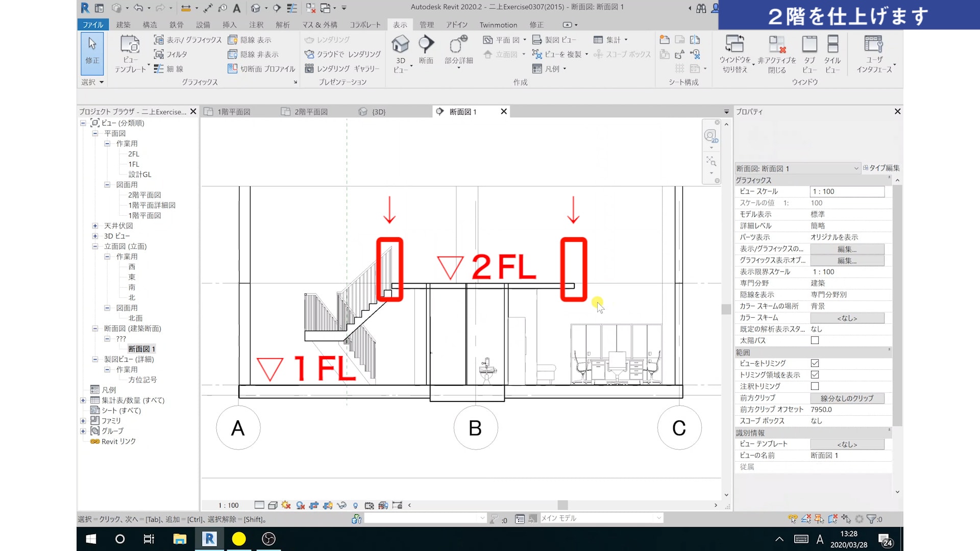The image size is (980, 551).
Task: Click the View Scale (ビュースケール) 1:100 field
Action: (847, 191)
